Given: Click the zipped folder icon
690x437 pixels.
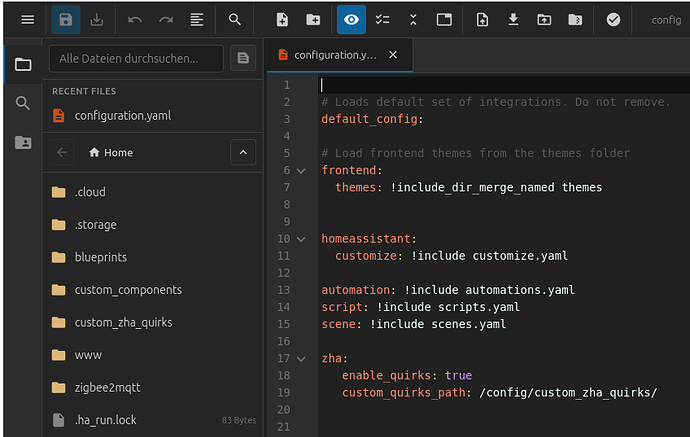Looking at the screenshot, I should pyautogui.click(x=575, y=20).
